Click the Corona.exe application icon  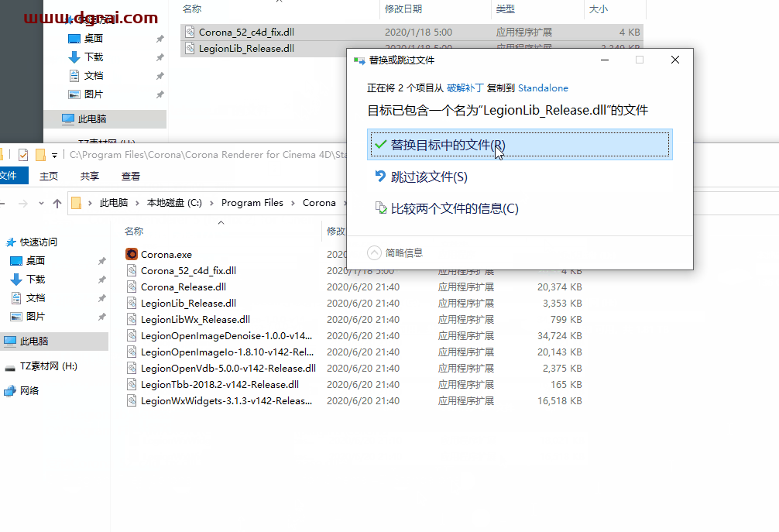[132, 254]
